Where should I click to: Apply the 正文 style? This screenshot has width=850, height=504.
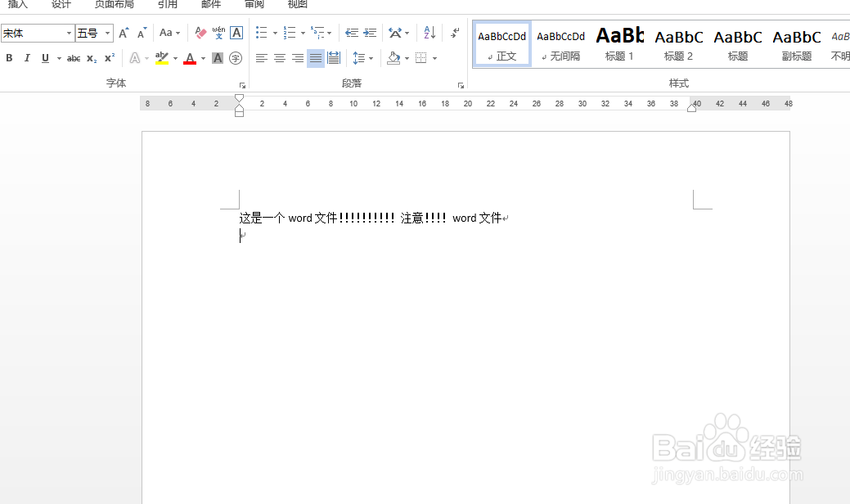[x=502, y=44]
